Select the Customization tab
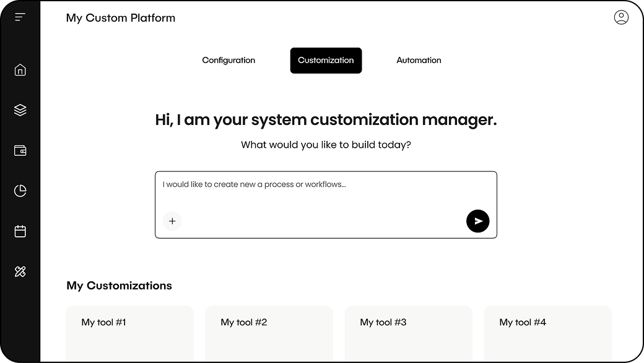This screenshot has height=363, width=644. (x=326, y=60)
